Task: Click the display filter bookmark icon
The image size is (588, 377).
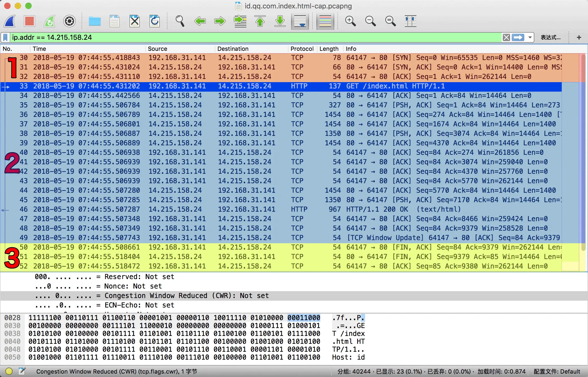Action: (5, 37)
